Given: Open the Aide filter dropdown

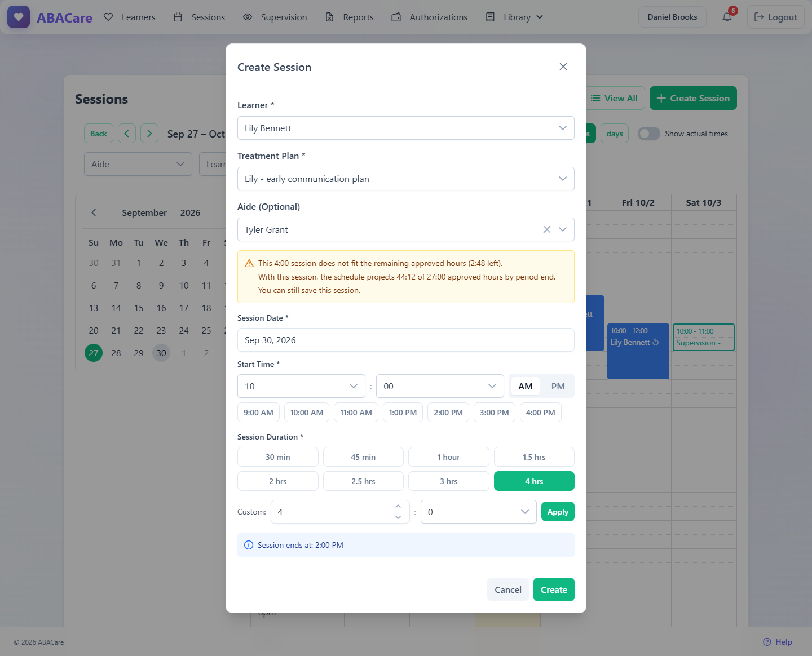Looking at the screenshot, I should (138, 164).
